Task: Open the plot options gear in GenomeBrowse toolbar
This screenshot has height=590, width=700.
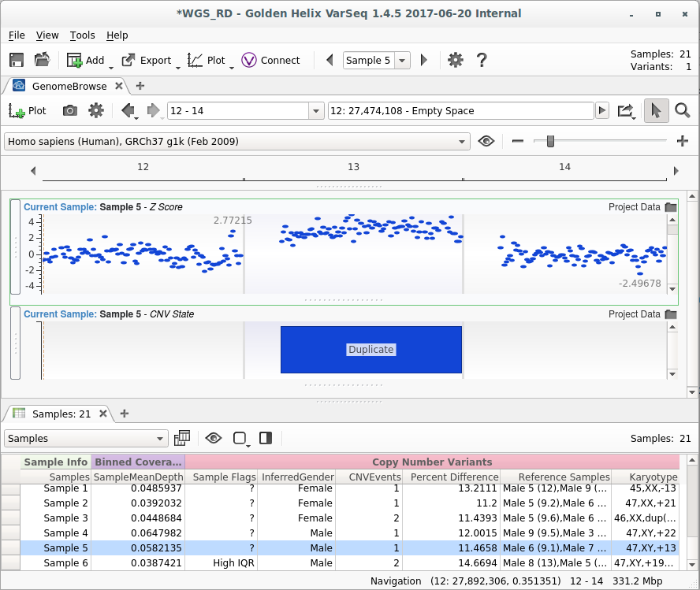Action: [95, 110]
